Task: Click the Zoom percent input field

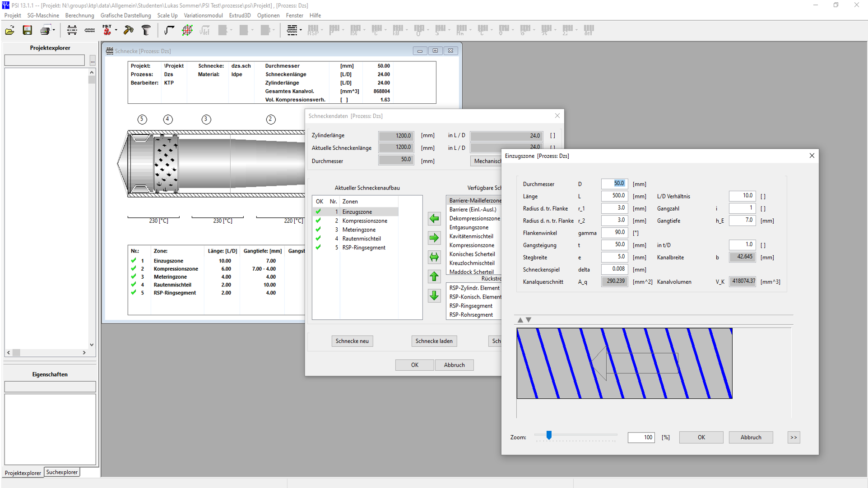Action: pyautogui.click(x=641, y=437)
